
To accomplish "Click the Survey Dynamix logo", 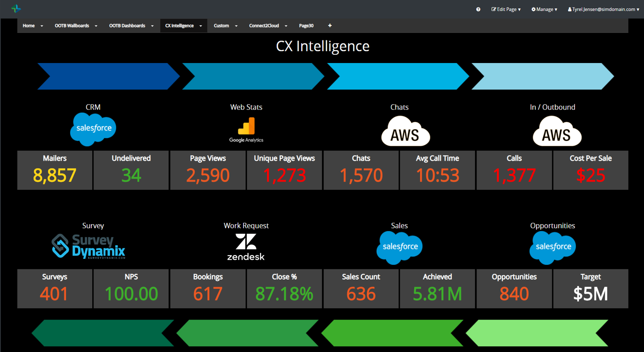I will click(x=88, y=247).
